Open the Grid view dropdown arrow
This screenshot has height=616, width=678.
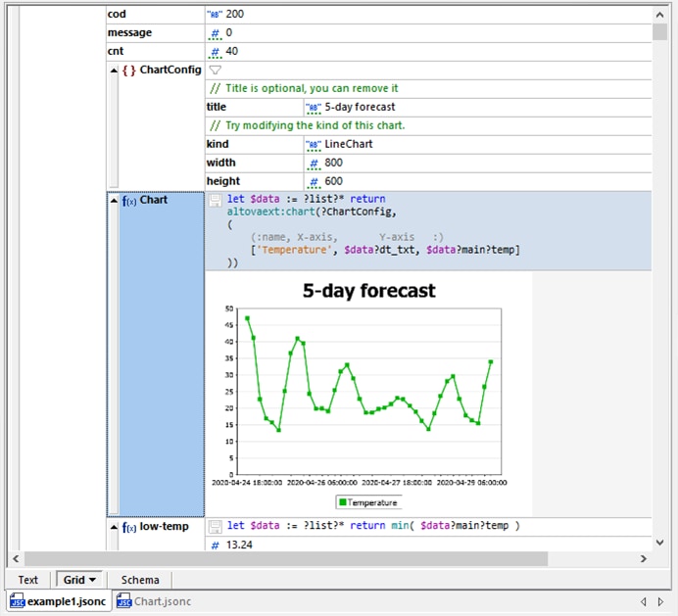click(92, 580)
